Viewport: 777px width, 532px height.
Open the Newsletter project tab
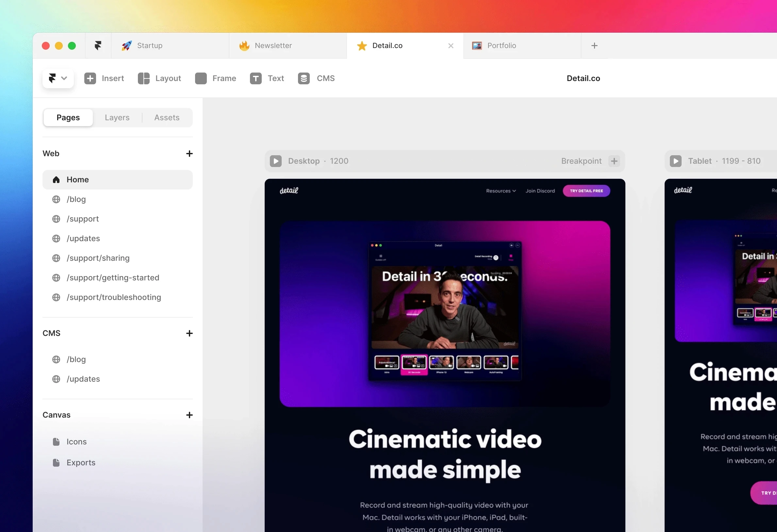(x=273, y=45)
